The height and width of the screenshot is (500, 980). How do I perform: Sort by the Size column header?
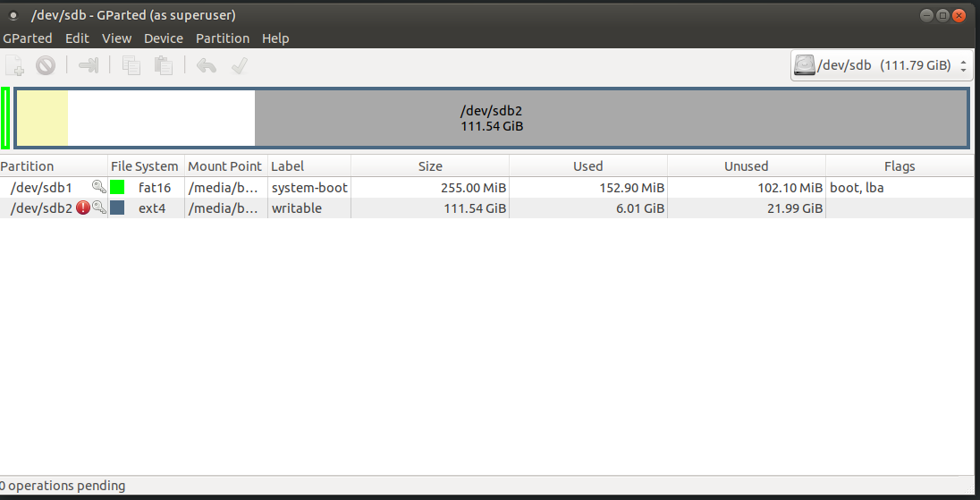(x=430, y=166)
